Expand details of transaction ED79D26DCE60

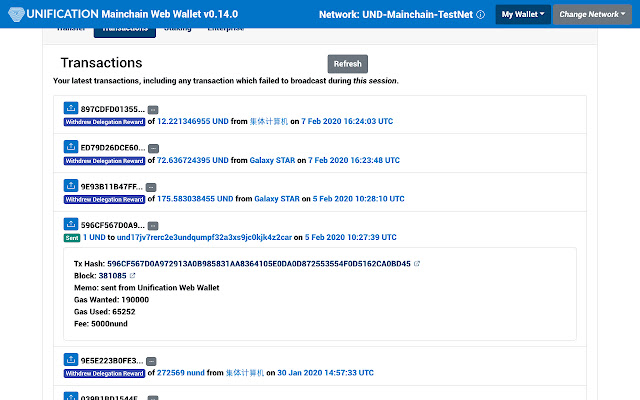pos(153,148)
